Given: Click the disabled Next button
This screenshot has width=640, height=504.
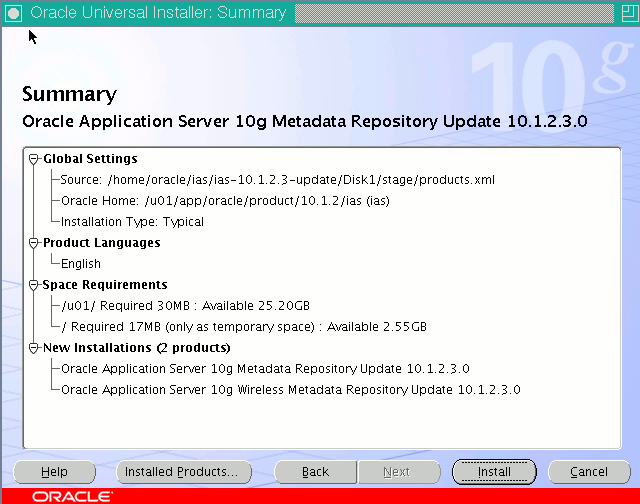Looking at the screenshot, I should tap(399, 472).
